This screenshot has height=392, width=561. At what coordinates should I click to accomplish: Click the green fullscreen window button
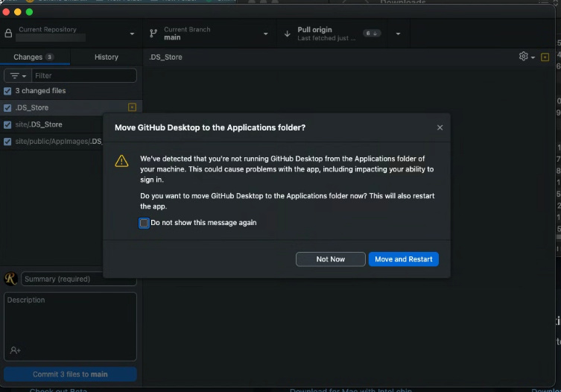[x=29, y=12]
